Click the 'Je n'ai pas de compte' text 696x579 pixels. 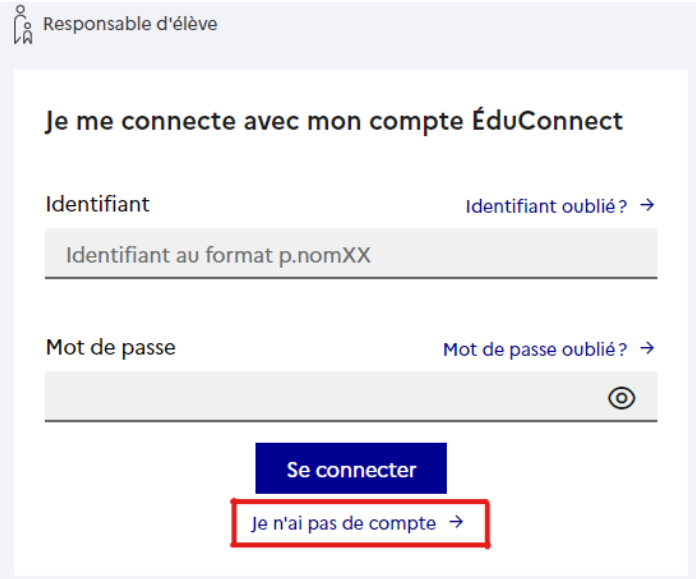point(343,523)
